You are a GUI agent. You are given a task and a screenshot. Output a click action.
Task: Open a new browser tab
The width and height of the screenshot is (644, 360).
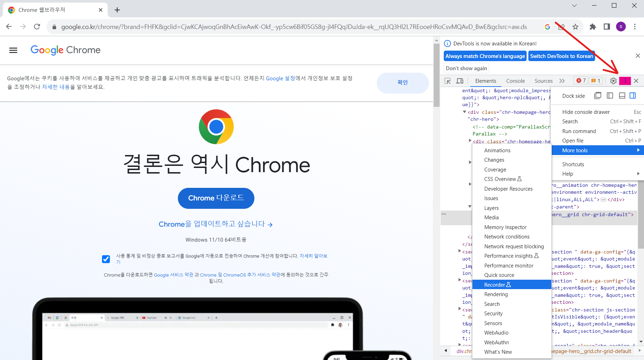pos(117,10)
